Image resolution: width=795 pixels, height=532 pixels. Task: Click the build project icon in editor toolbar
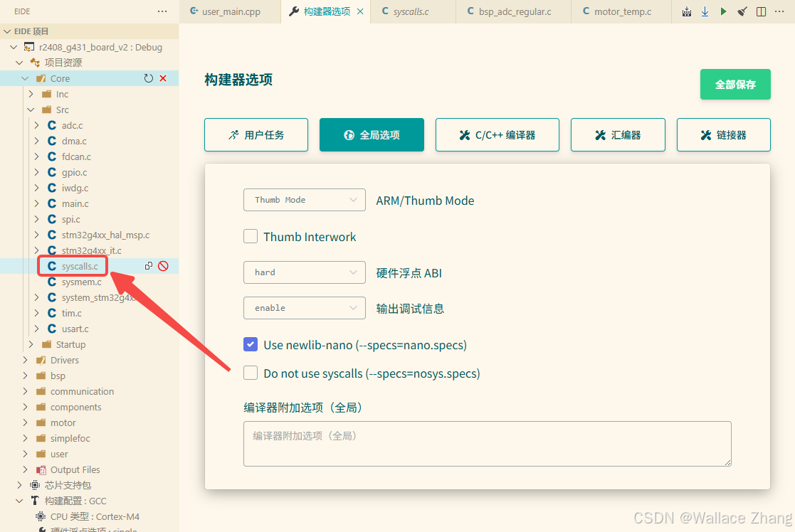687,11
